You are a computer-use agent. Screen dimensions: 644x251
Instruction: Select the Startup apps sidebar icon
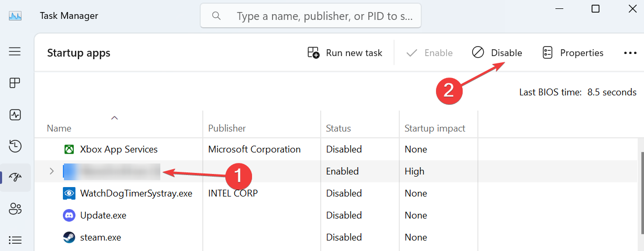[x=15, y=178]
